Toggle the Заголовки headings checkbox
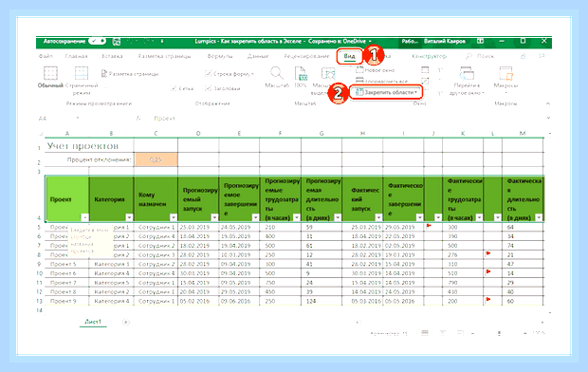The image size is (588, 372). tap(223, 88)
